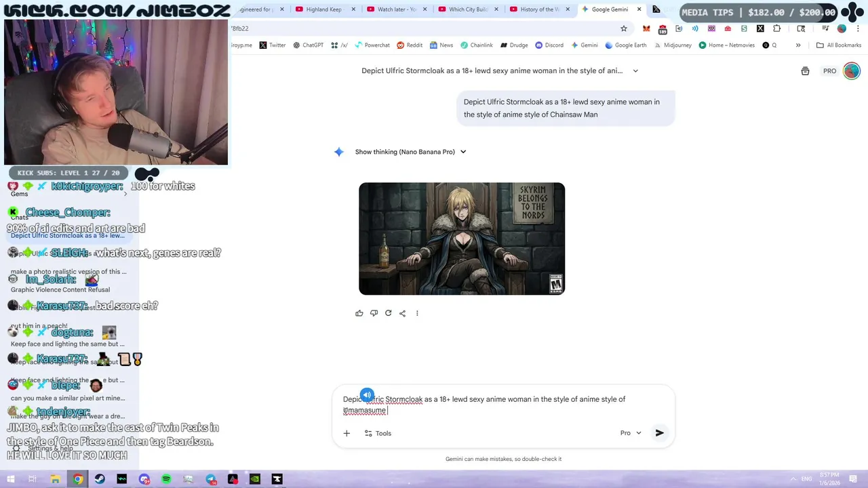Open the Tools menu in the prompt box

click(x=378, y=433)
